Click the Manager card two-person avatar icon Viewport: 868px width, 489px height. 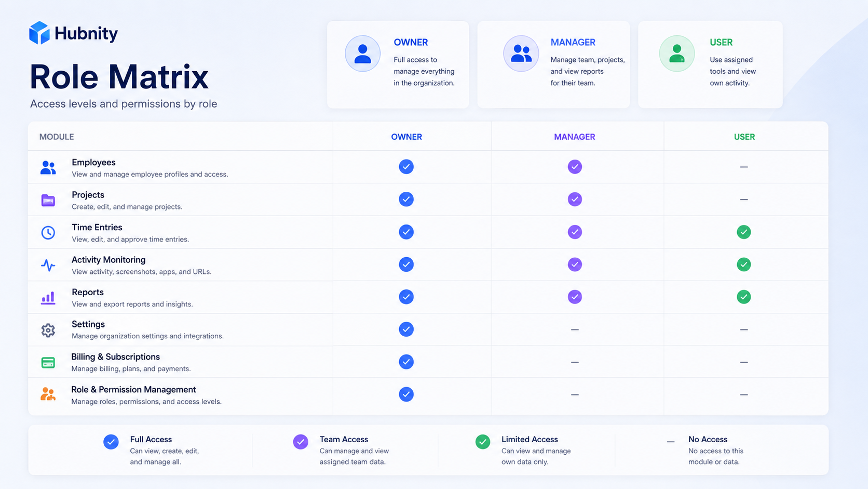point(521,54)
